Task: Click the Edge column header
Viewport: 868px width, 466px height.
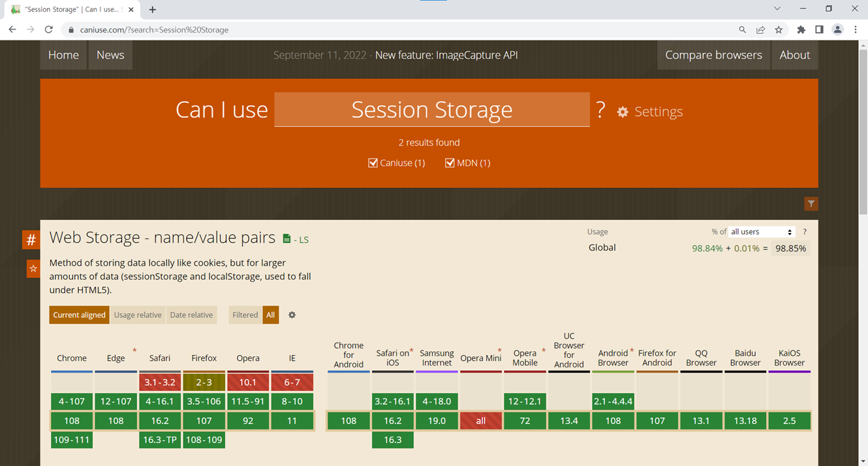Action: coord(116,358)
